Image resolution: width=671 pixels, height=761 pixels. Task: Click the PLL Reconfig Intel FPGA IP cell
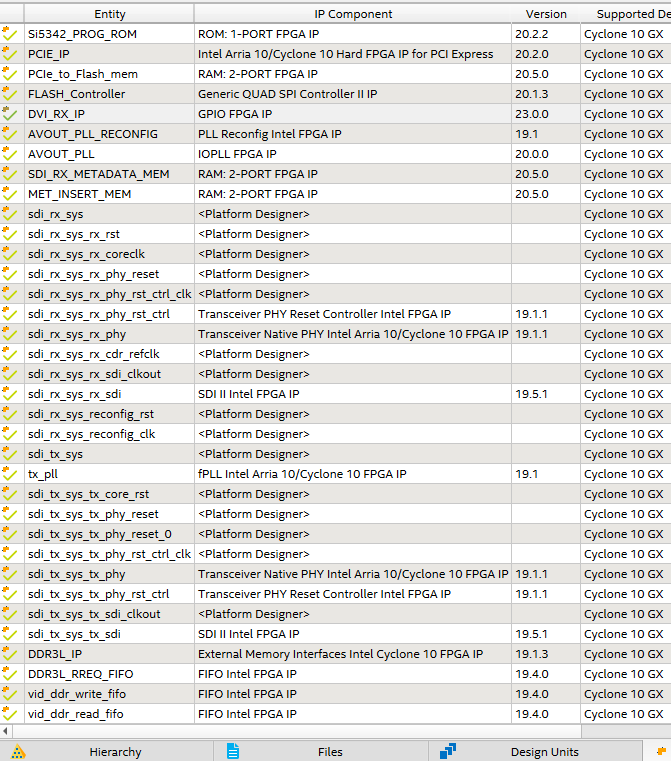(353, 134)
